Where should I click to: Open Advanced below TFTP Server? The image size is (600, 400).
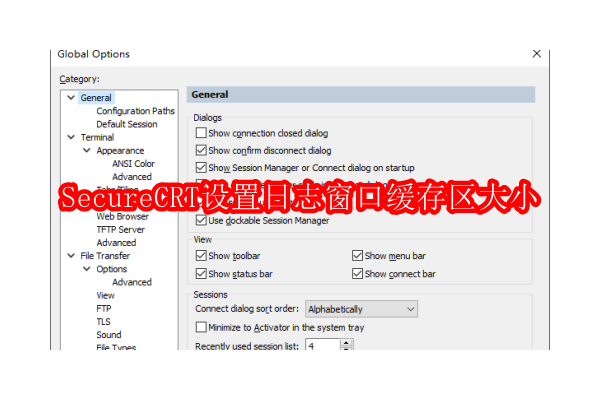click(116, 243)
